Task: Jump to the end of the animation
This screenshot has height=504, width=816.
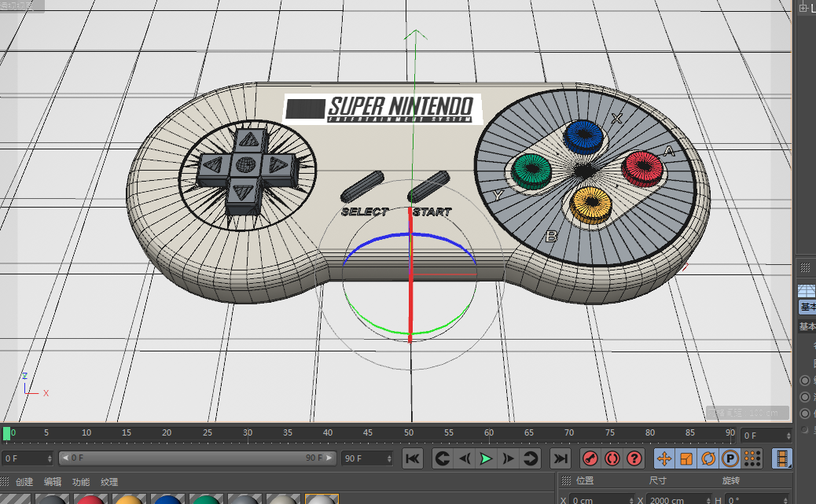Action: coord(560,458)
